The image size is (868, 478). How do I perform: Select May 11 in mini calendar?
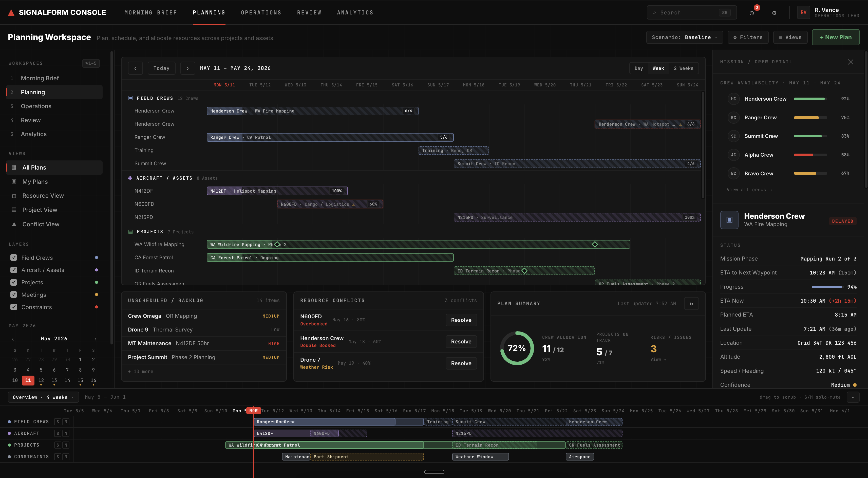[28, 380]
